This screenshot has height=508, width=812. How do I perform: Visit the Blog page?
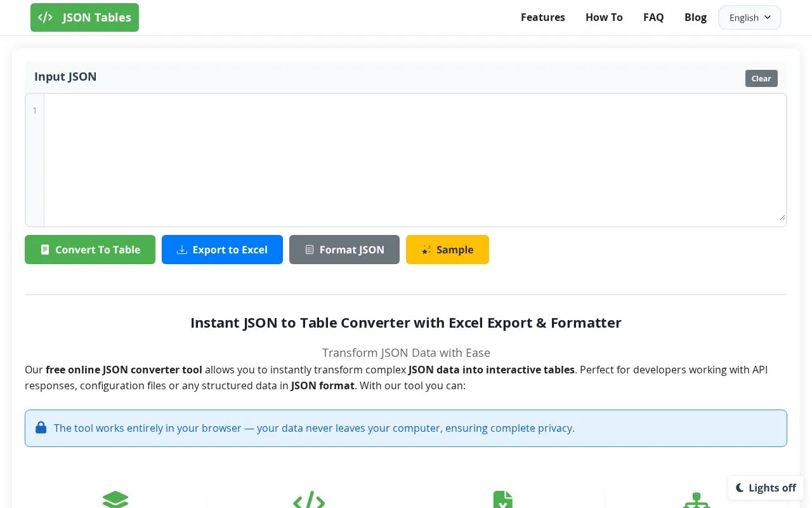tap(695, 17)
